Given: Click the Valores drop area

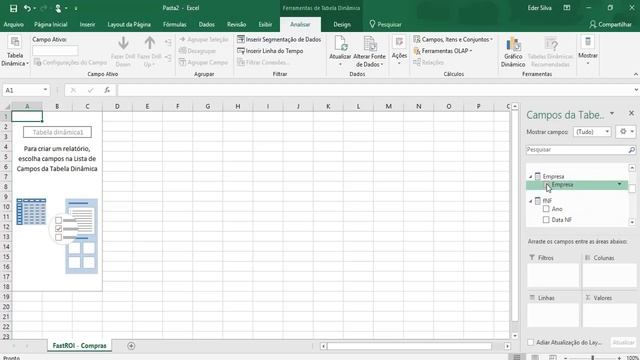Looking at the screenshot, I should [609, 315].
